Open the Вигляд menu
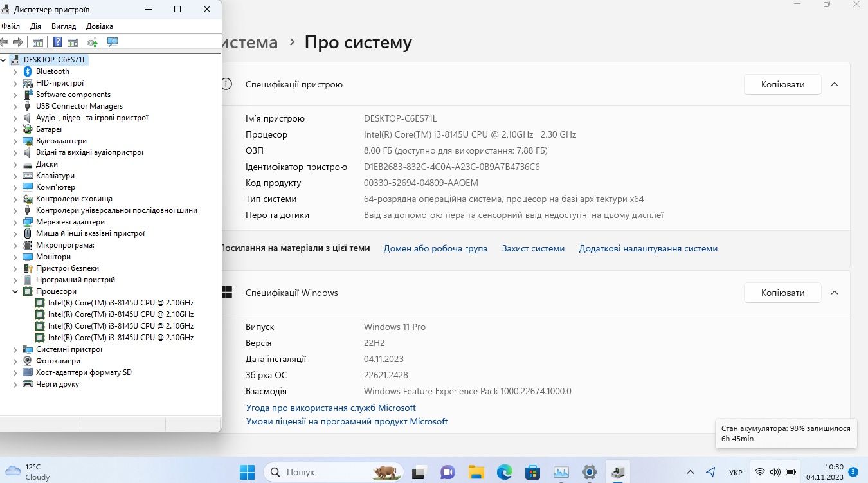Image resolution: width=868 pixels, height=483 pixels. click(x=63, y=26)
